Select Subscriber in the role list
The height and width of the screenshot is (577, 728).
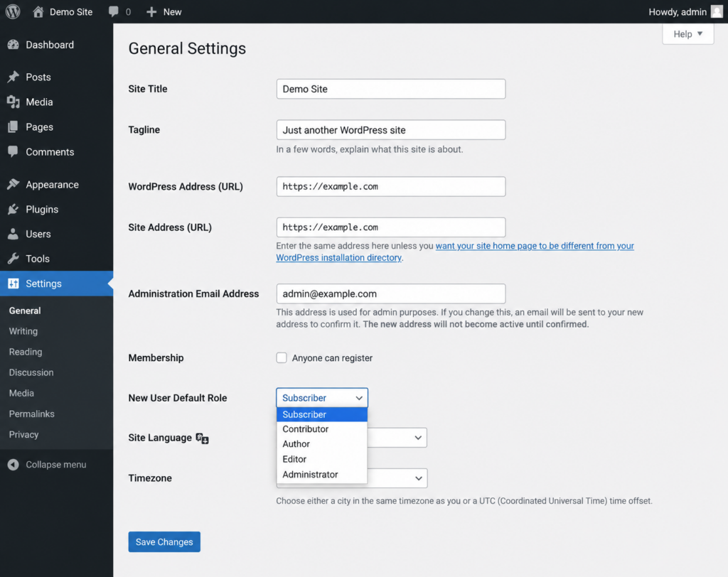coord(322,414)
